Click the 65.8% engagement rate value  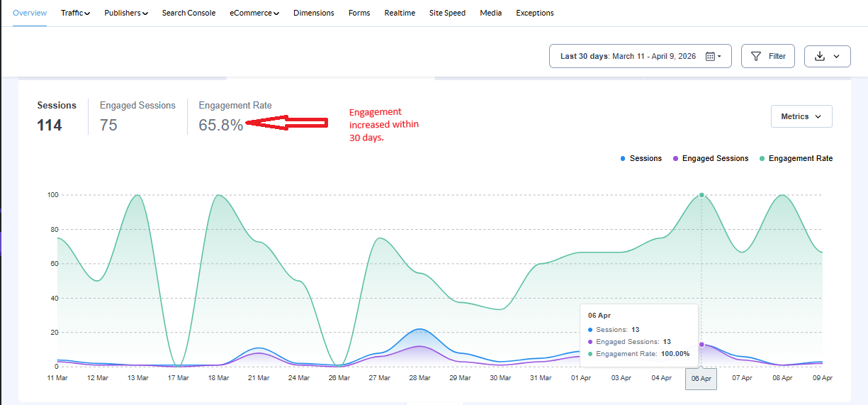click(x=221, y=126)
